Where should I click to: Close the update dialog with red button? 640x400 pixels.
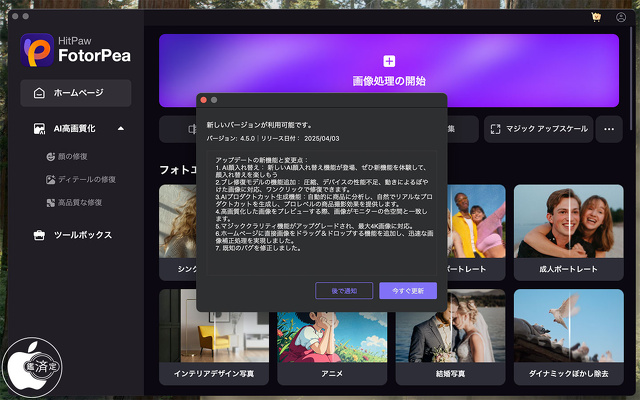click(204, 100)
